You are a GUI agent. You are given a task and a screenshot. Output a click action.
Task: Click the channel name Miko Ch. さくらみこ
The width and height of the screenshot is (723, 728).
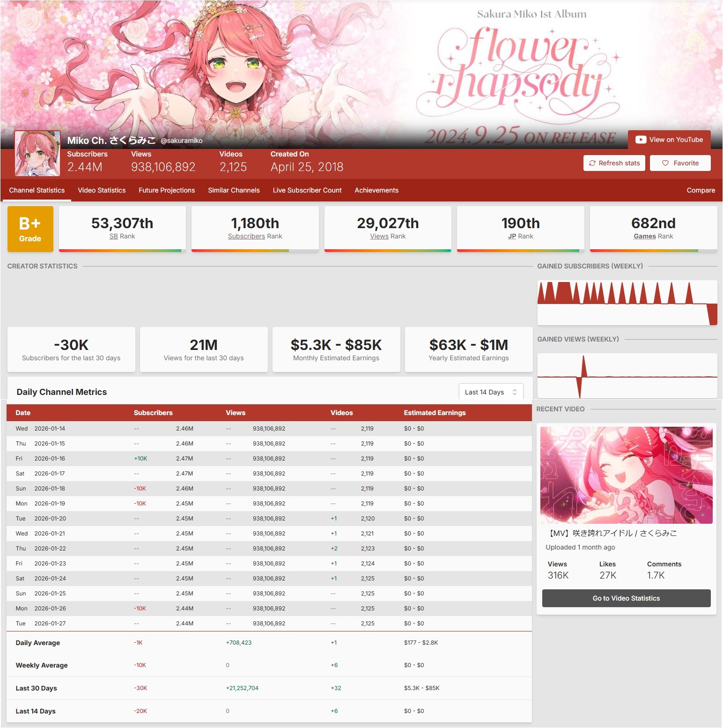click(111, 140)
